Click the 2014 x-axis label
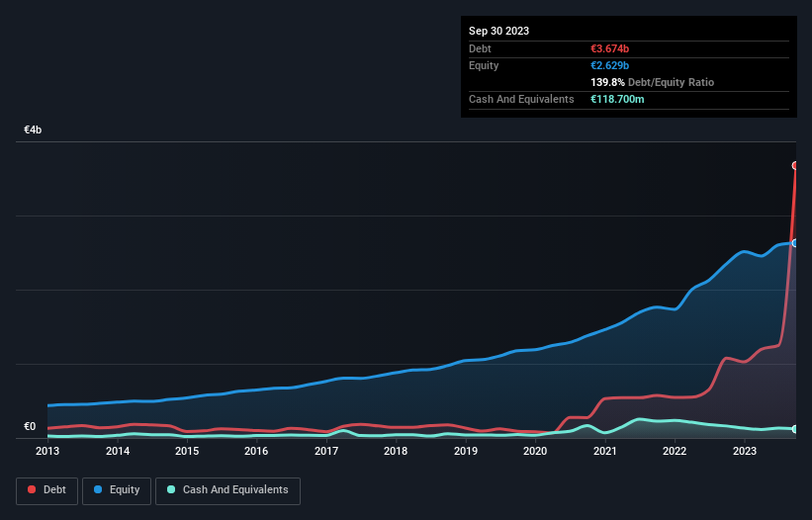812x520 pixels. pyautogui.click(x=118, y=451)
